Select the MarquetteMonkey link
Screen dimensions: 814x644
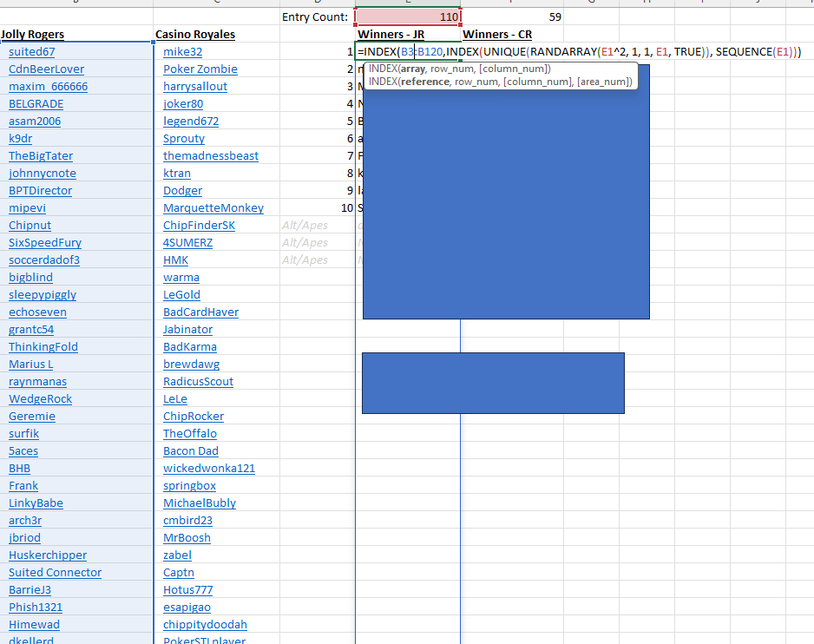point(213,208)
